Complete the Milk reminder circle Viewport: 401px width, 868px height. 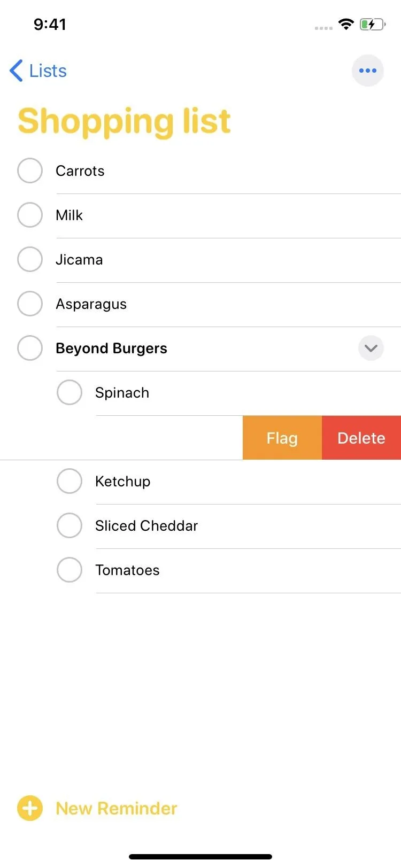(30, 215)
